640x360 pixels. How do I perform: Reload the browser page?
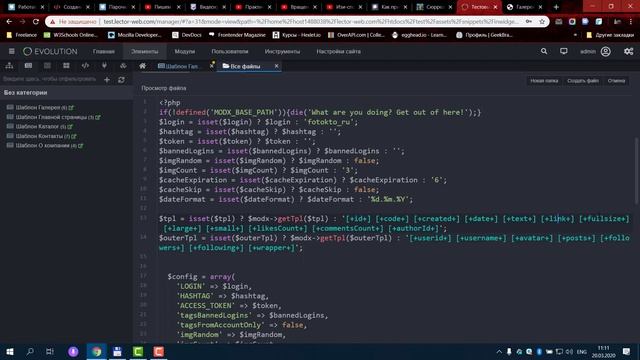[36, 22]
